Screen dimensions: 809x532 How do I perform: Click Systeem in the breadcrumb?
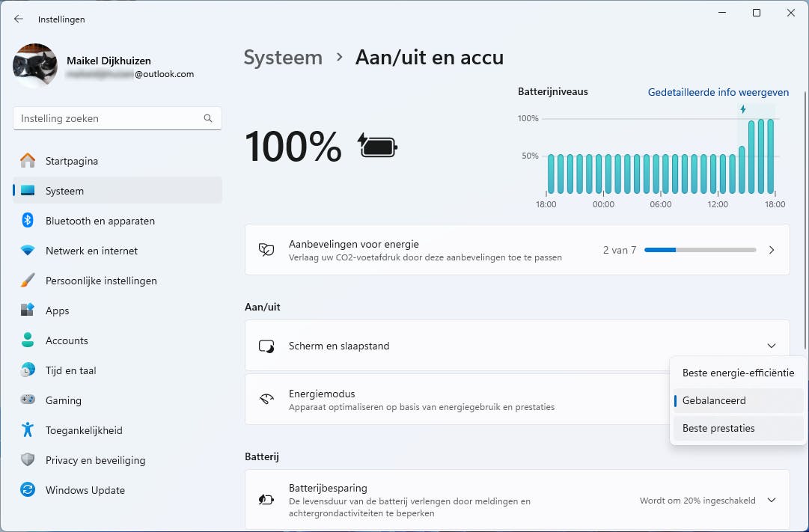point(283,57)
